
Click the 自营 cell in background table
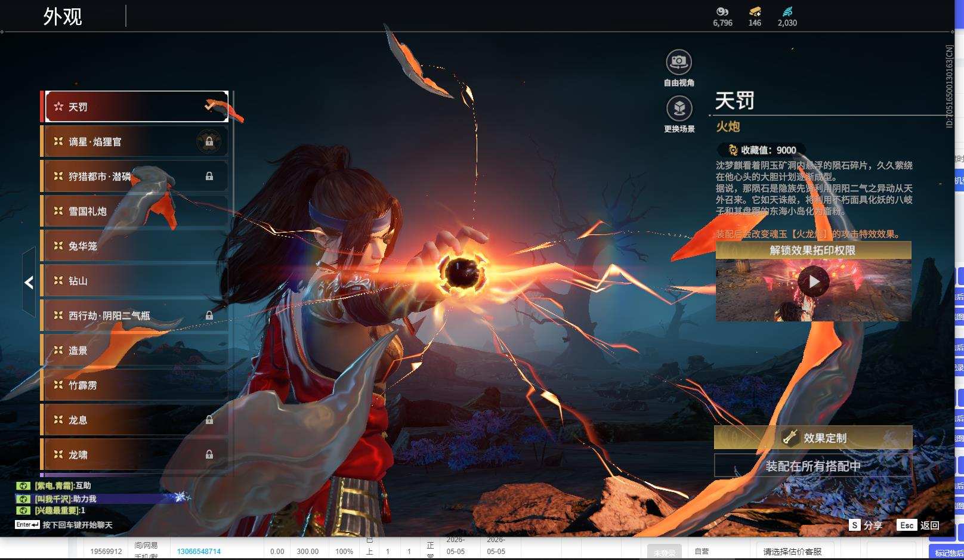[702, 552]
